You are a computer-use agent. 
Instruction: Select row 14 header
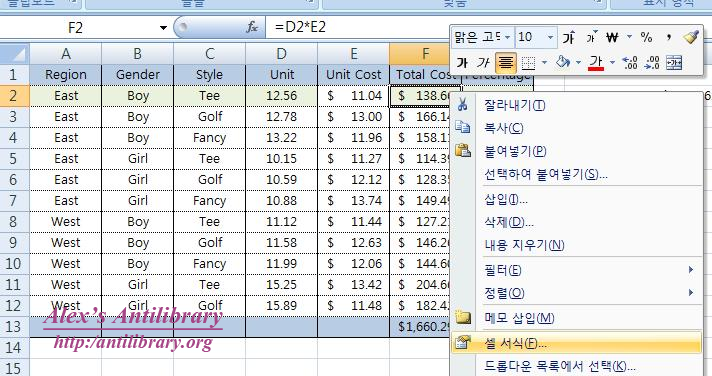coord(15,348)
